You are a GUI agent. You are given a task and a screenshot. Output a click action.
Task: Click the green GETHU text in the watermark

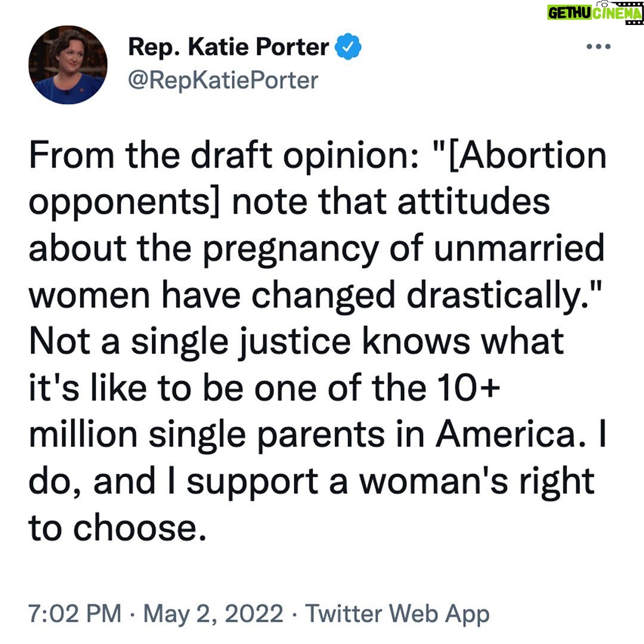(x=569, y=13)
